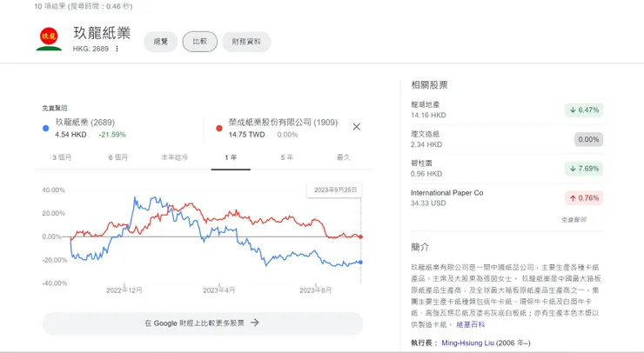Select the 比較 compare tab
644x353 pixels.
pos(200,42)
